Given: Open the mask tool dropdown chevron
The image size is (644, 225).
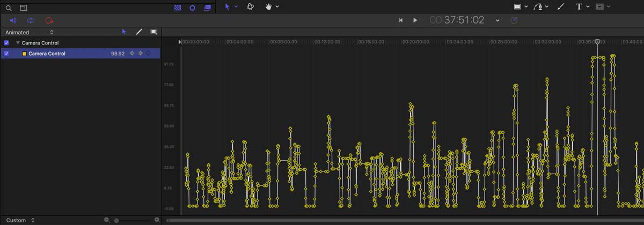Looking at the screenshot, I should (609, 7).
